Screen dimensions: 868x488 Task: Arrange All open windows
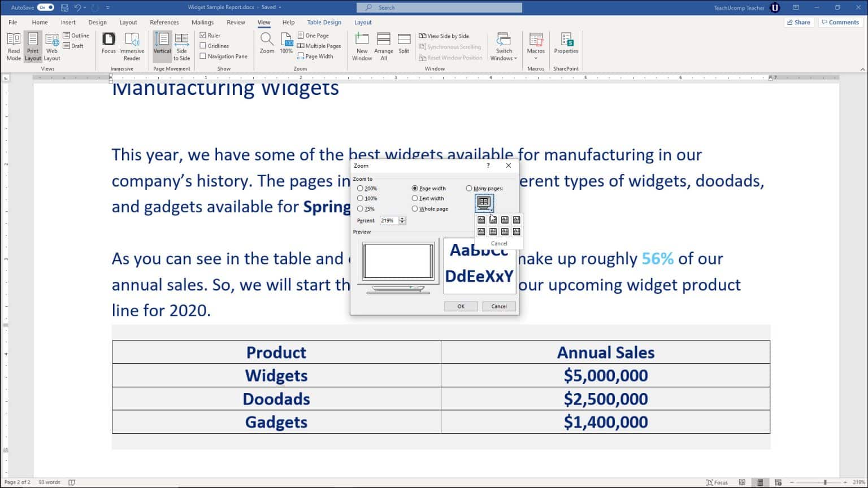383,46
